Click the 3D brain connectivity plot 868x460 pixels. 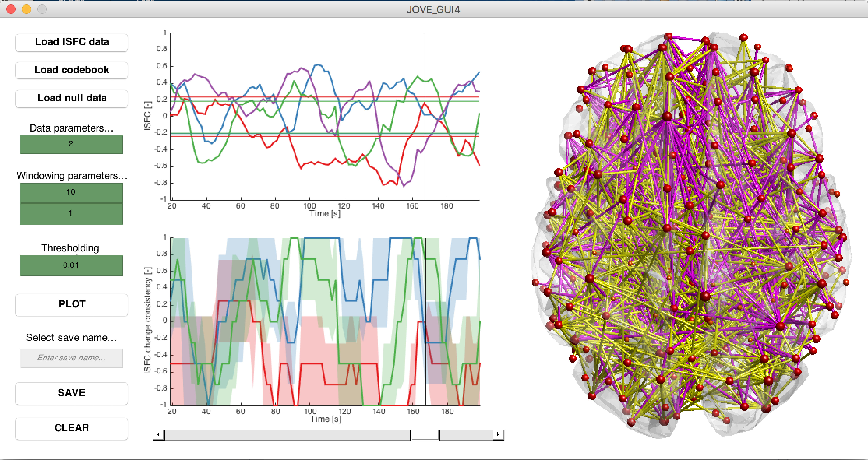(691, 236)
